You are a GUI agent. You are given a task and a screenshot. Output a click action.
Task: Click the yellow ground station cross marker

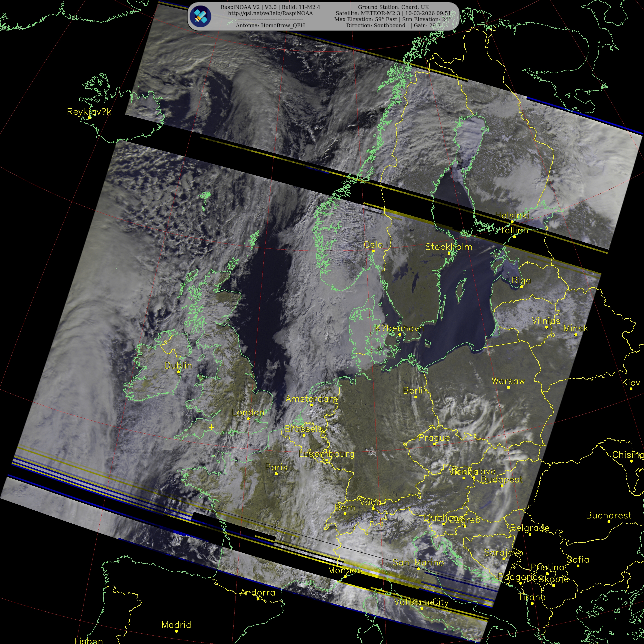(211, 427)
